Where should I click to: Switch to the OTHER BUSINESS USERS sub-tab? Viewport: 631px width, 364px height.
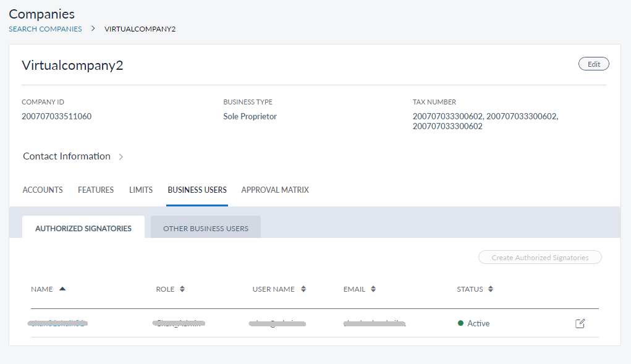pyautogui.click(x=206, y=228)
